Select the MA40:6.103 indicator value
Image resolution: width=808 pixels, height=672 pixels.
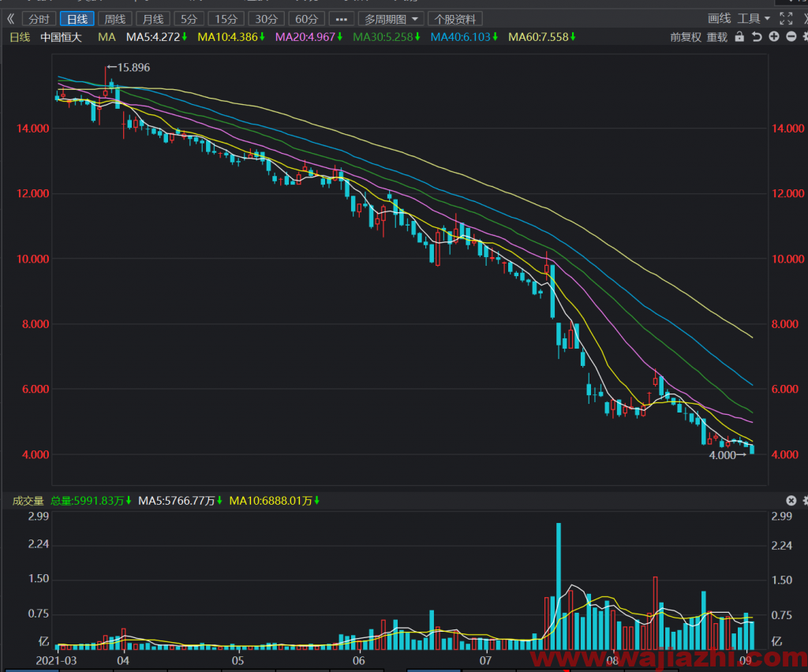[464, 37]
